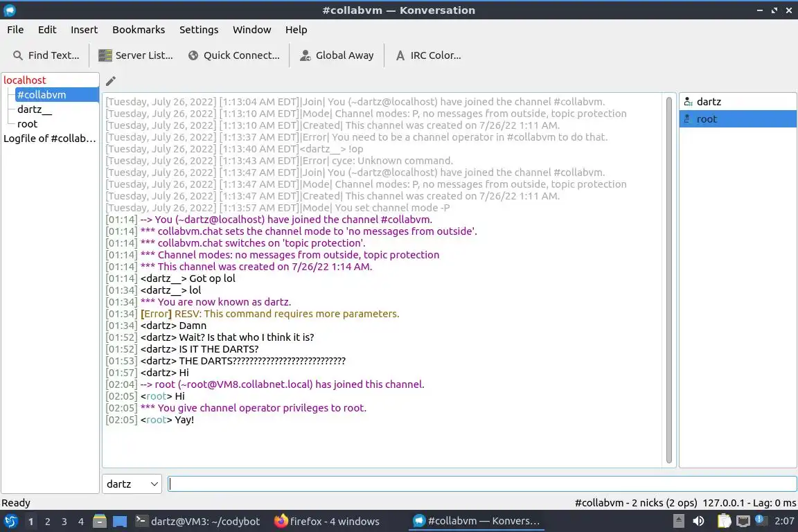Open the file manager taskbar icon
Screen dimensions: 798x532
100,522
